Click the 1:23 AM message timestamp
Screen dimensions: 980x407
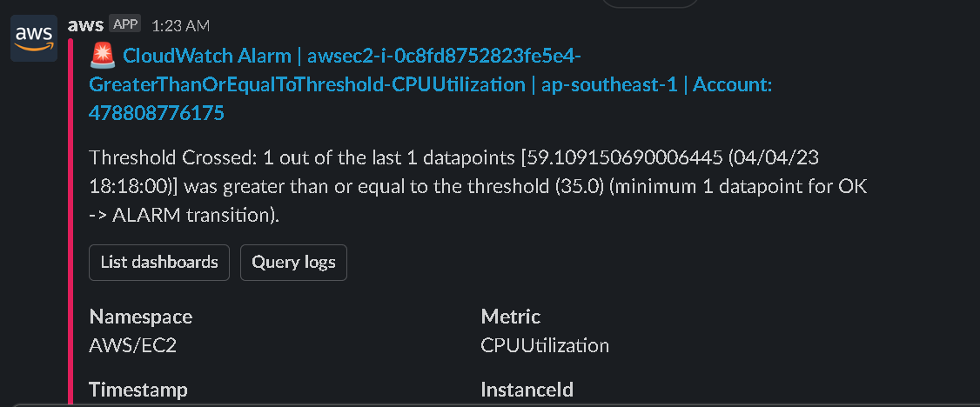(x=180, y=26)
